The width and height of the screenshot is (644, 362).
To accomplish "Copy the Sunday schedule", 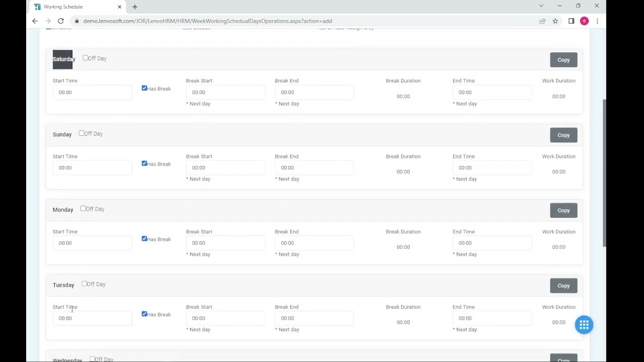I will (563, 135).
